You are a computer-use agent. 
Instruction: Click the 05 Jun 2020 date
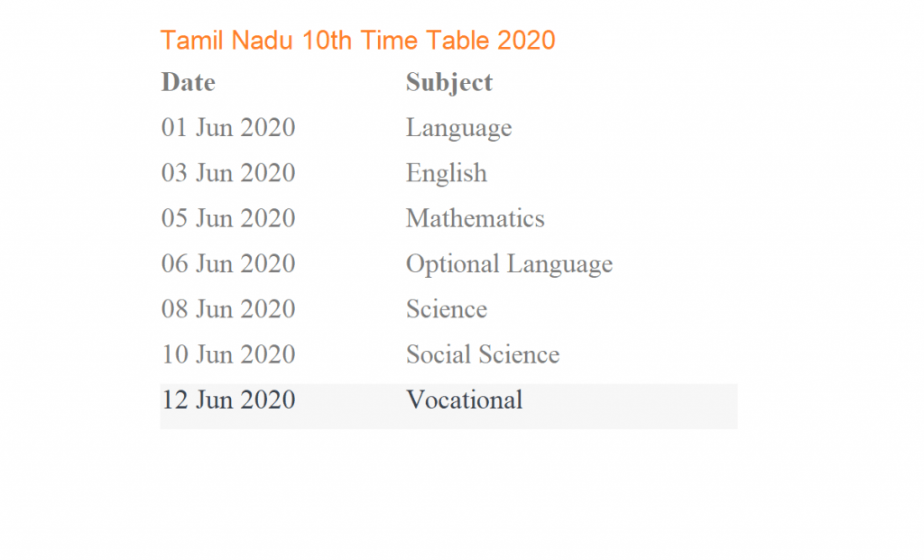pyautogui.click(x=228, y=218)
